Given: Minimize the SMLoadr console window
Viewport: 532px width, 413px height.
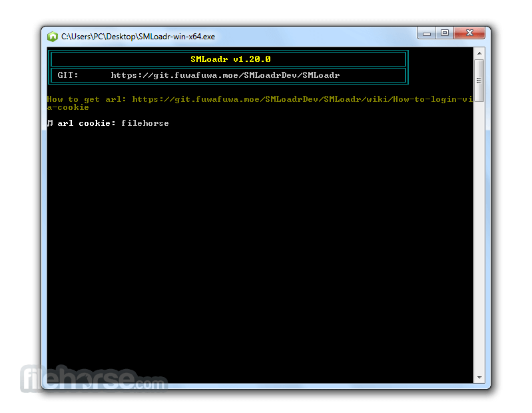Looking at the screenshot, I should (x=427, y=33).
